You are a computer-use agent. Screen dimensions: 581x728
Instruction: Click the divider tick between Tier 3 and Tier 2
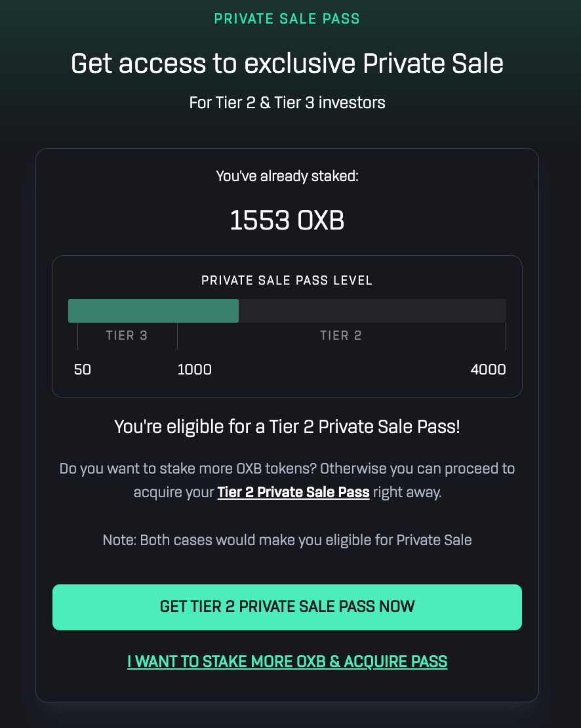pyautogui.click(x=177, y=336)
